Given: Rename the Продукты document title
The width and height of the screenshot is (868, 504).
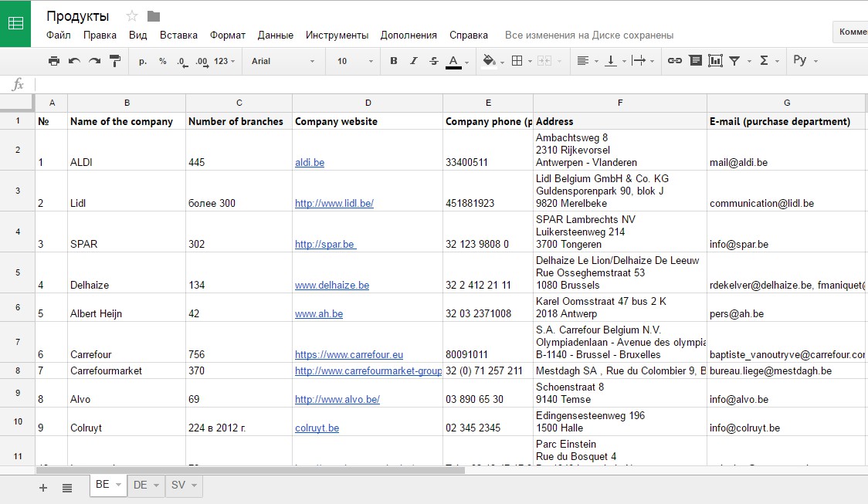Looking at the screenshot, I should (x=77, y=16).
